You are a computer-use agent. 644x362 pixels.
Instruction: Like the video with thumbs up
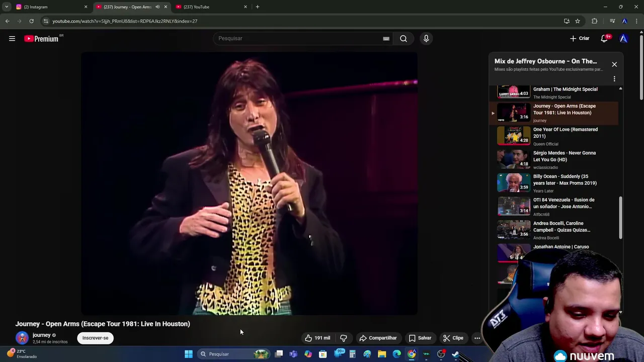tap(317, 338)
